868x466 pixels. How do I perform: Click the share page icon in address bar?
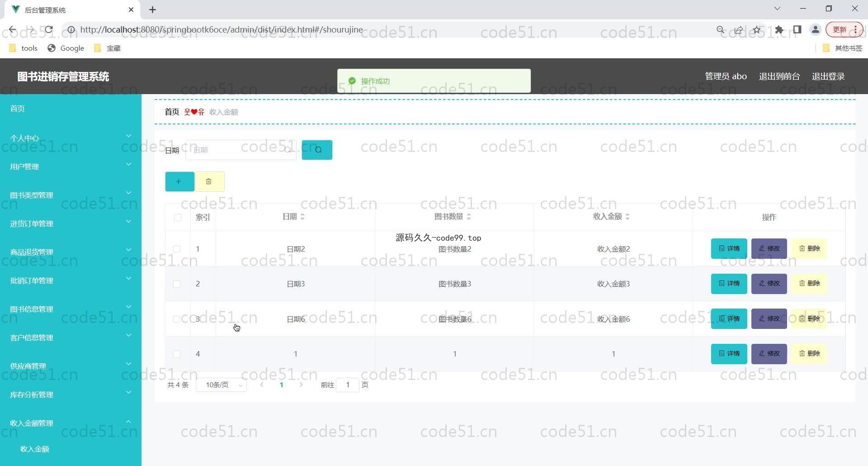(x=739, y=30)
